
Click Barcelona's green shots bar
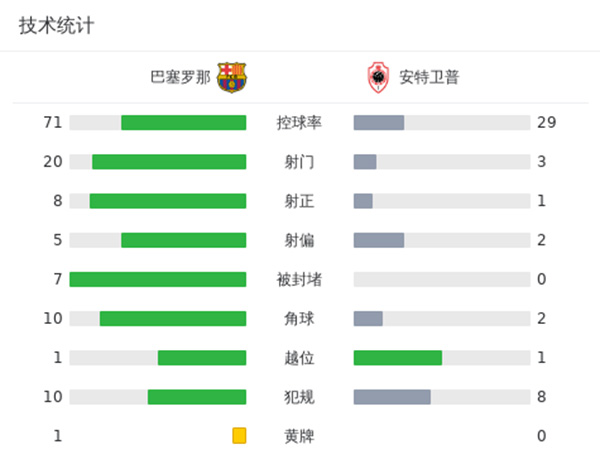169,162
